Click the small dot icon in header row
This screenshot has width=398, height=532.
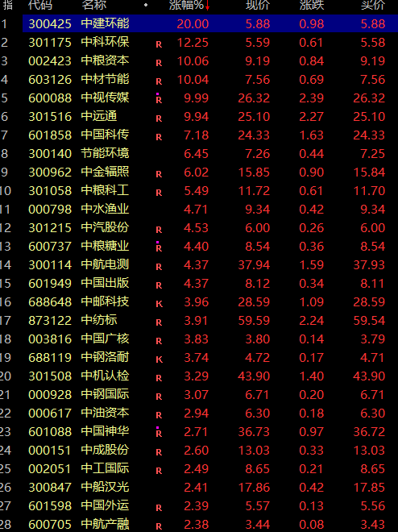pos(146,5)
